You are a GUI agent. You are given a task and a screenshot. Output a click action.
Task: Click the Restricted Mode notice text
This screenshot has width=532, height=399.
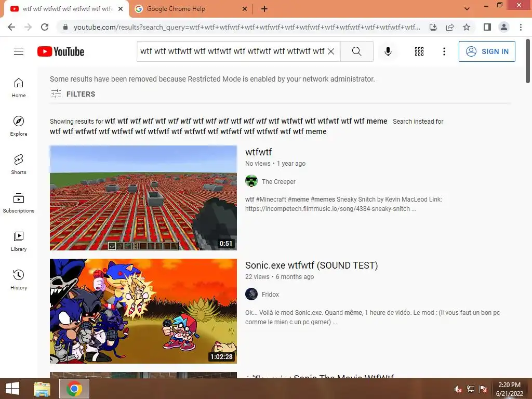212,79
